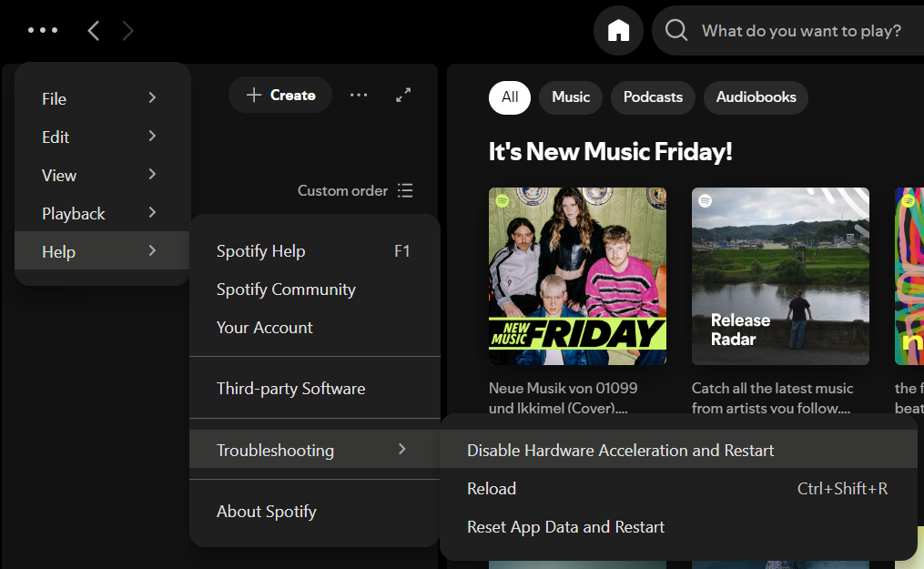Screen dimensions: 924x569
Task: Choose Spotify Help from the menu
Action: tap(315, 251)
